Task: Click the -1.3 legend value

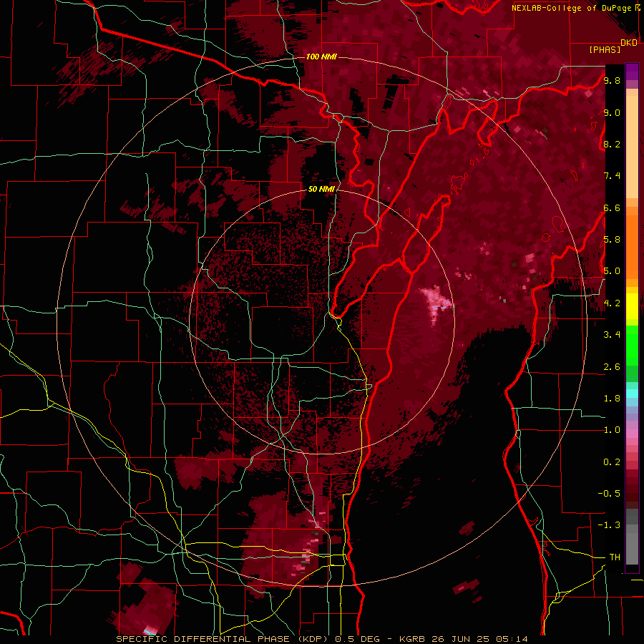Action: point(609,525)
